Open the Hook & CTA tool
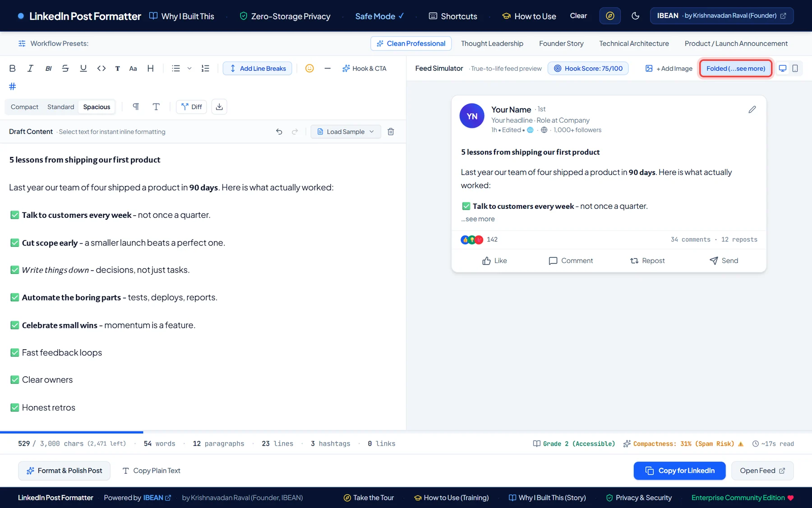This screenshot has height=508, width=812. coord(364,68)
